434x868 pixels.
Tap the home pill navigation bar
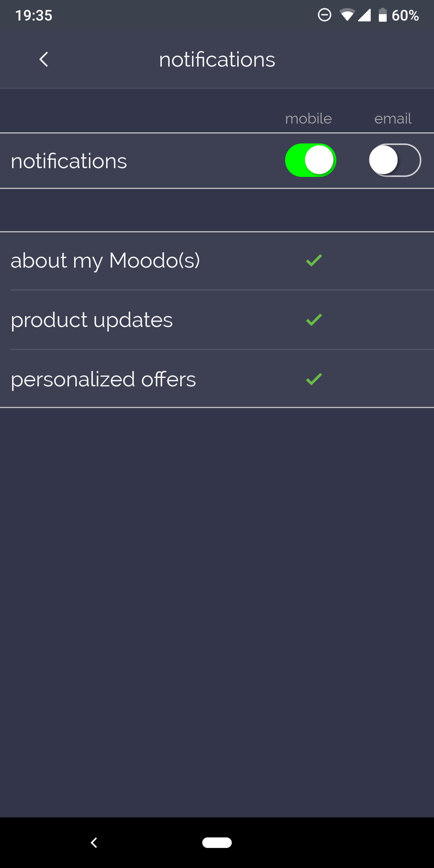tap(217, 843)
